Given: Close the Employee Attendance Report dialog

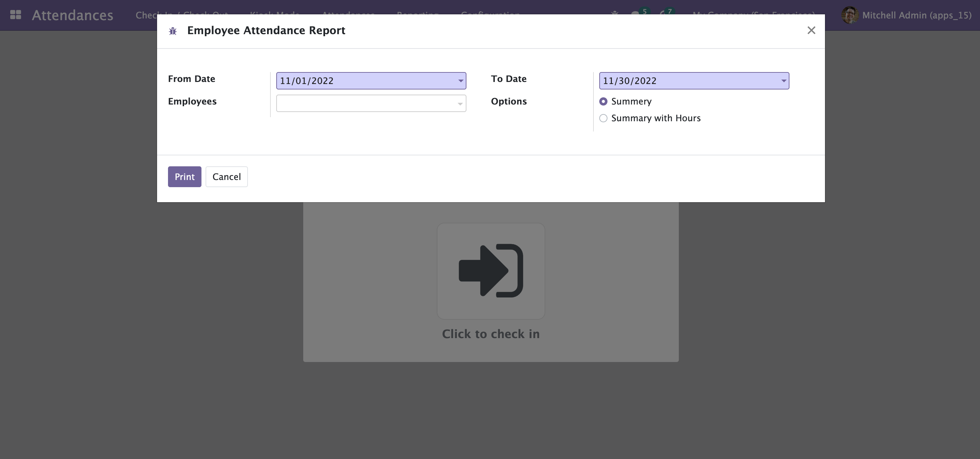Looking at the screenshot, I should coord(811,30).
